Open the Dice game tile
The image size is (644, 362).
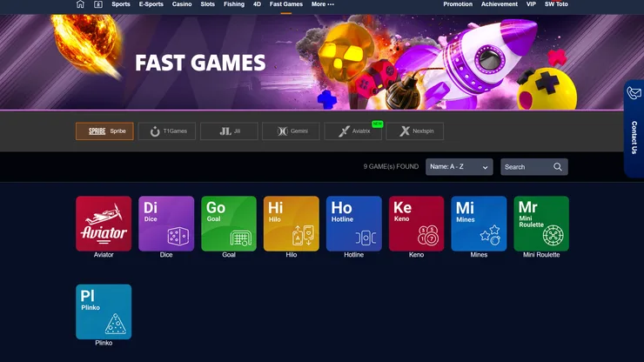pyautogui.click(x=166, y=224)
